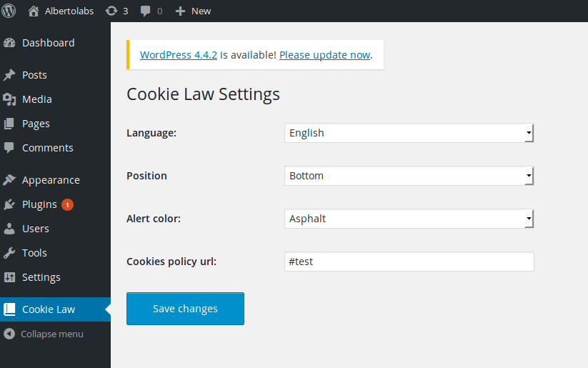Click the Cookies policy url input field

[x=409, y=262]
